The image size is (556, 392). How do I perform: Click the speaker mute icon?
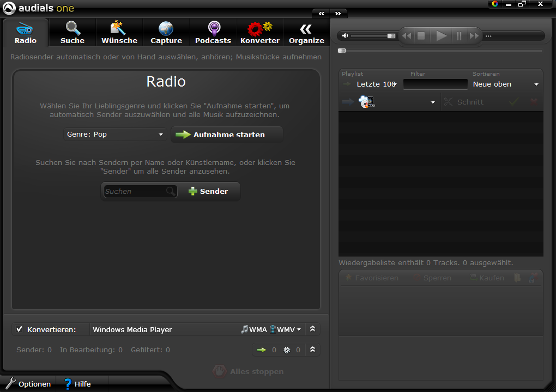345,36
